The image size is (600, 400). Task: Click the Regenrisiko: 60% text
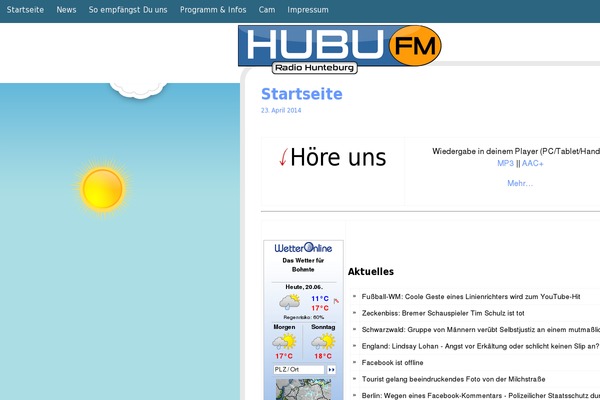click(x=303, y=317)
